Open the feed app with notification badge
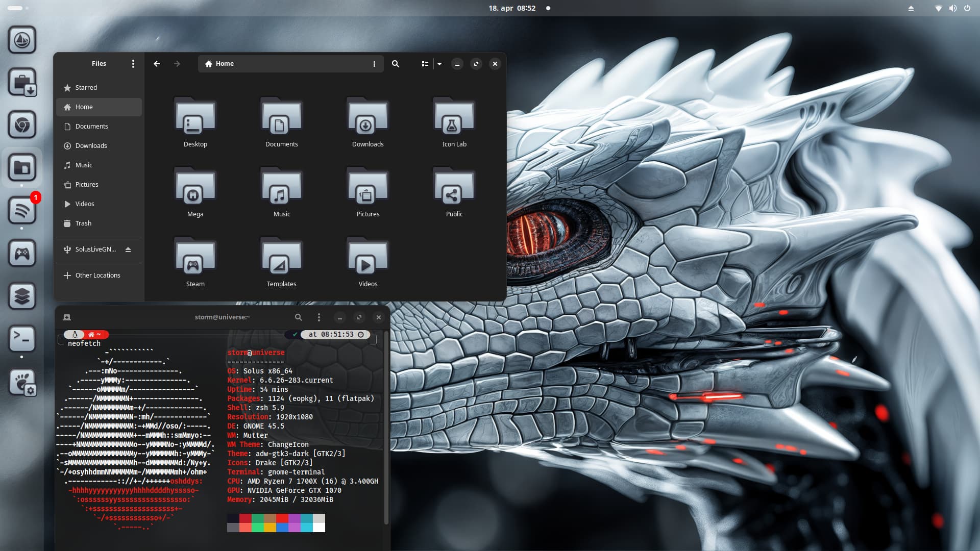Image resolution: width=980 pixels, height=551 pixels. [22, 210]
